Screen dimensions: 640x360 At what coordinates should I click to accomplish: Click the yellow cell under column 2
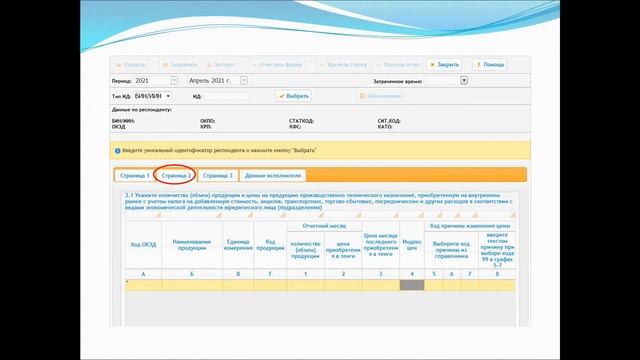pos(343,285)
